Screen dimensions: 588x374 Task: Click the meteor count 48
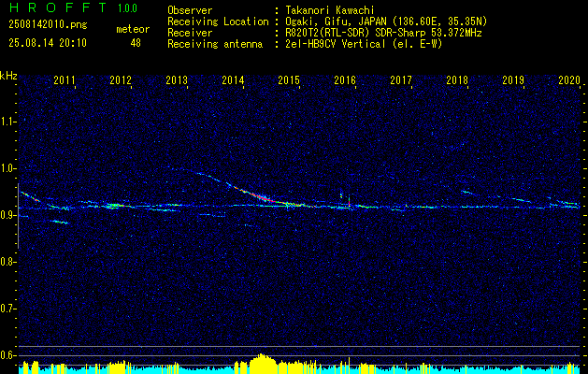136,43
